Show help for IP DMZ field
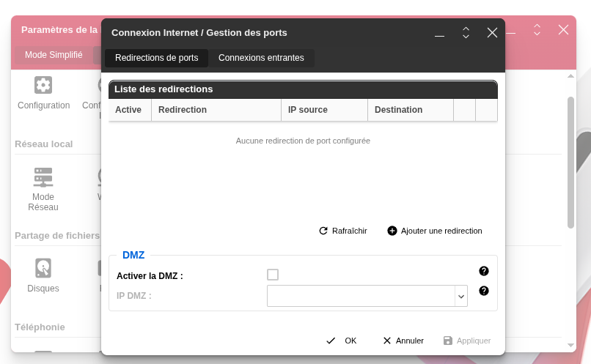Viewport: 591px width, 364px height. [x=484, y=291]
